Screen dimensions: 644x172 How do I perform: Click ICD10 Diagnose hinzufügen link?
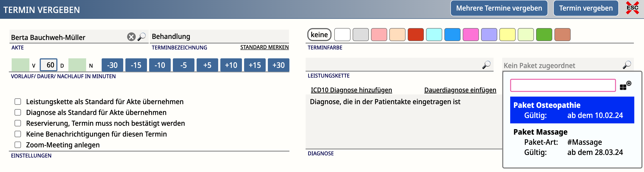(x=351, y=90)
